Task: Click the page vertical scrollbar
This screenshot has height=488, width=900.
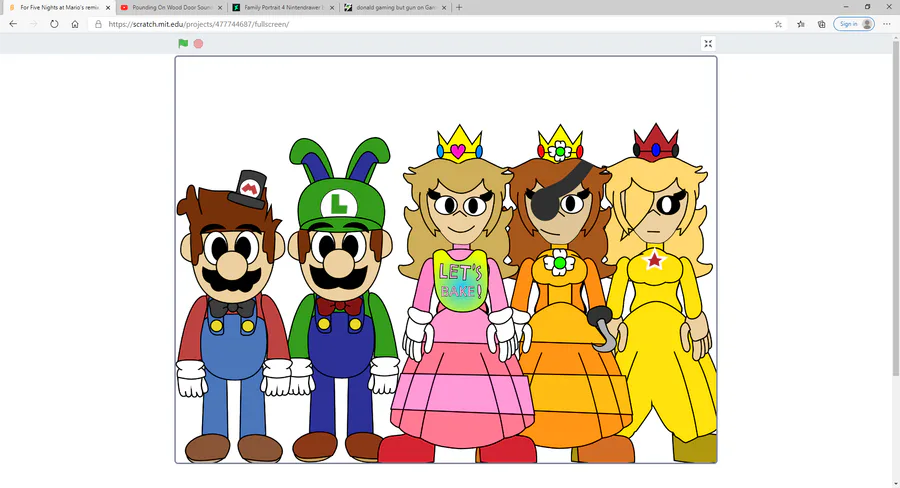Action: (895, 207)
